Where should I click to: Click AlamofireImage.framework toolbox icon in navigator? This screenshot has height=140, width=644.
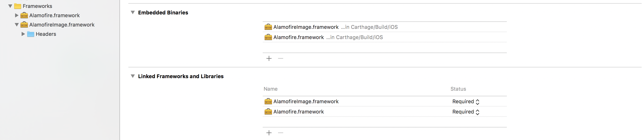coord(24,24)
